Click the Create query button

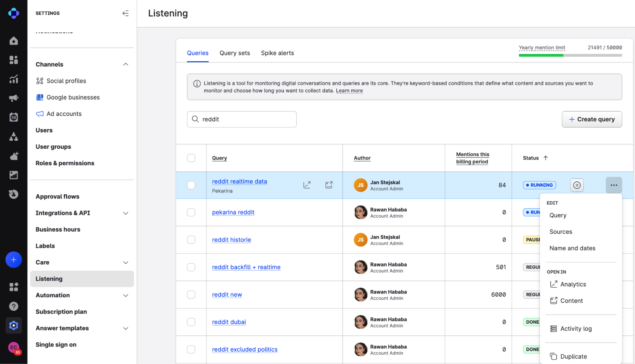tap(591, 119)
